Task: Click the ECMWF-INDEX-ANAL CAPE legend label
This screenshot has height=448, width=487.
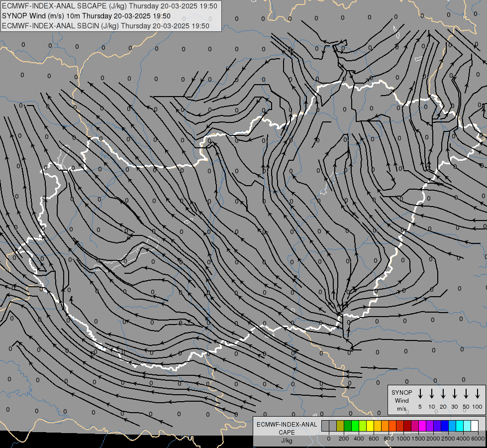Action: (x=287, y=428)
